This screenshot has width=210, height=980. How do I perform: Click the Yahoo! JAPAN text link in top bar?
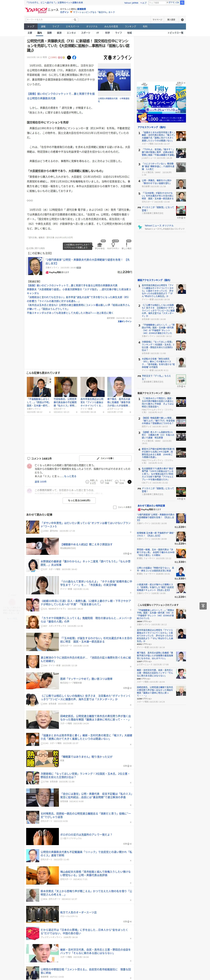(x=131, y=3)
